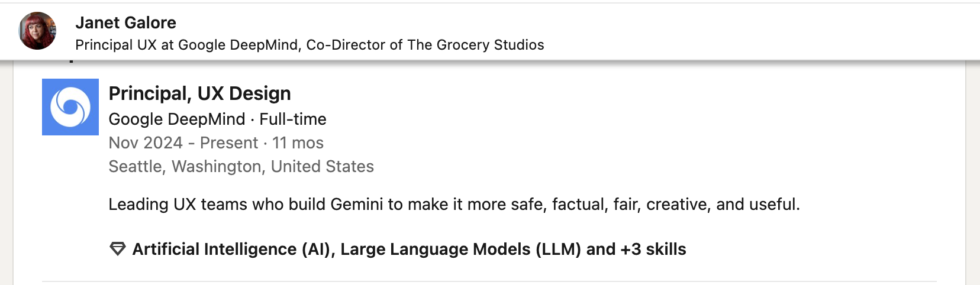Click the 11 mos duration text

click(298, 142)
